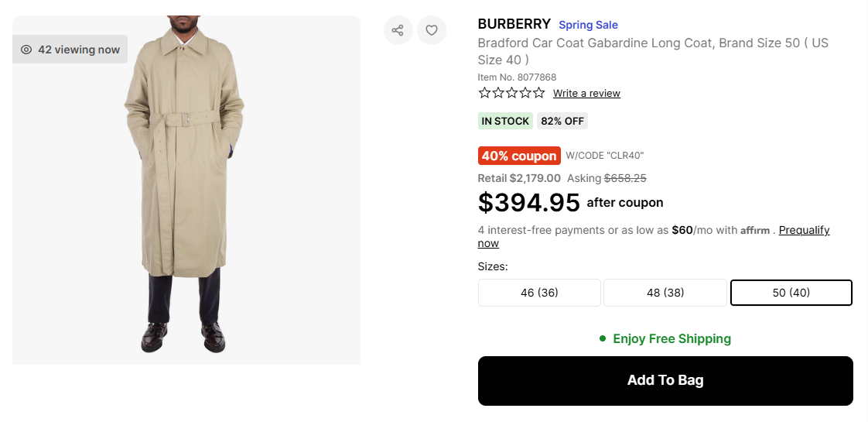868x422 pixels.
Task: Add coat to wishlist with heart icon
Action: [432, 30]
